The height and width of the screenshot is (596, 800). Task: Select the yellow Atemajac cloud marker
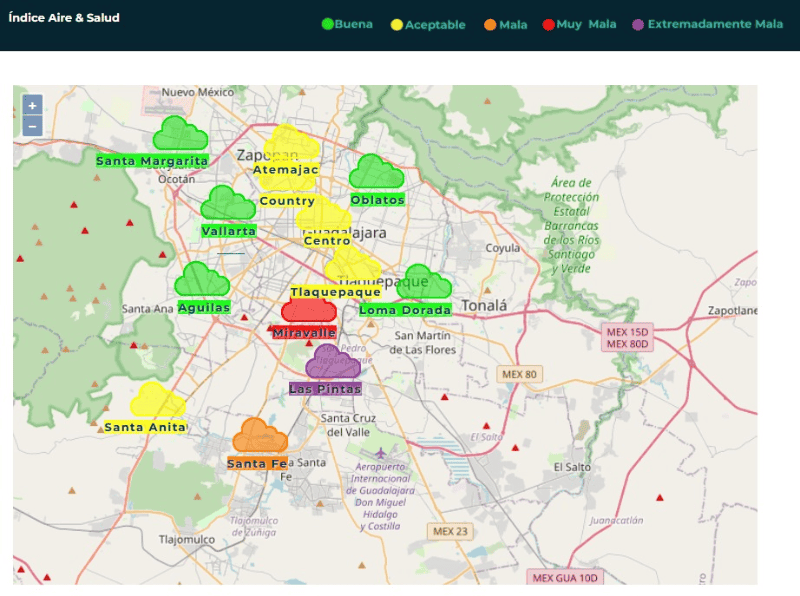291,145
